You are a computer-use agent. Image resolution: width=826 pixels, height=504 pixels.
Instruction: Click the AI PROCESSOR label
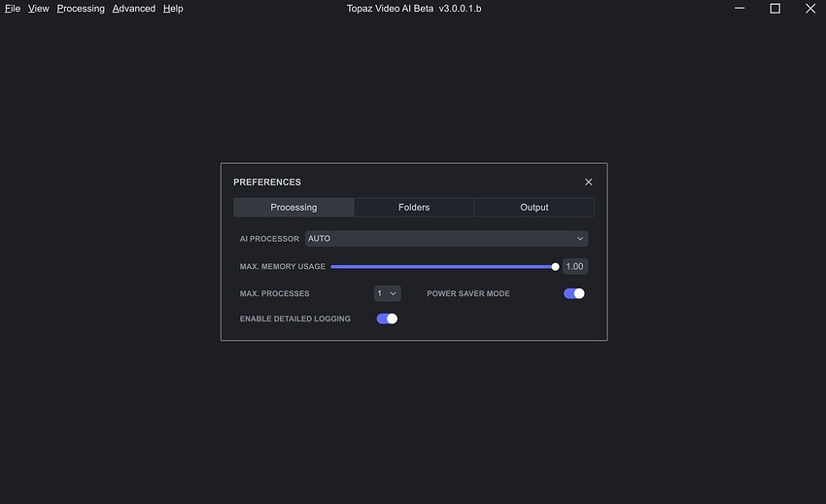(269, 239)
